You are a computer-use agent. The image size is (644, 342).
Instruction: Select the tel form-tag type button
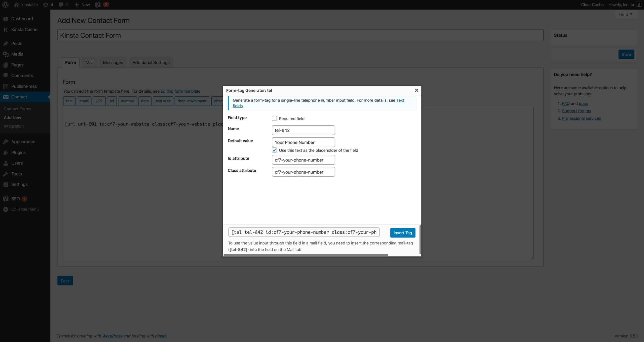coord(111,100)
